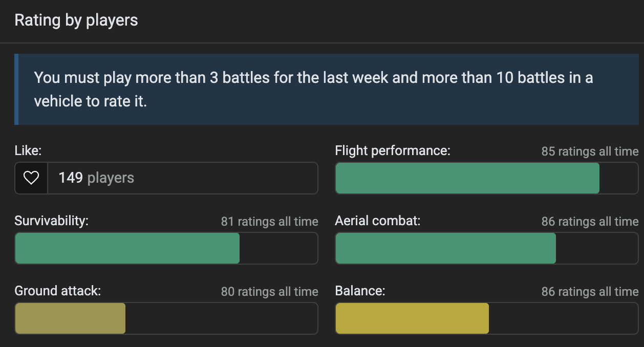Click the Like label
Screen dimensions: 644x347
point(28,150)
